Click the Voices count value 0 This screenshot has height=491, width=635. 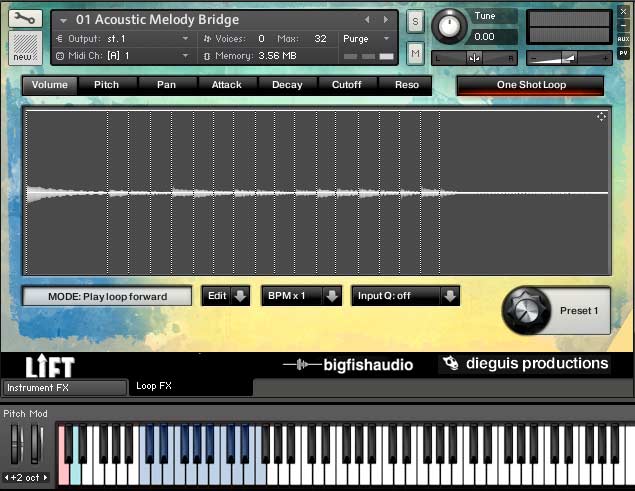click(261, 39)
